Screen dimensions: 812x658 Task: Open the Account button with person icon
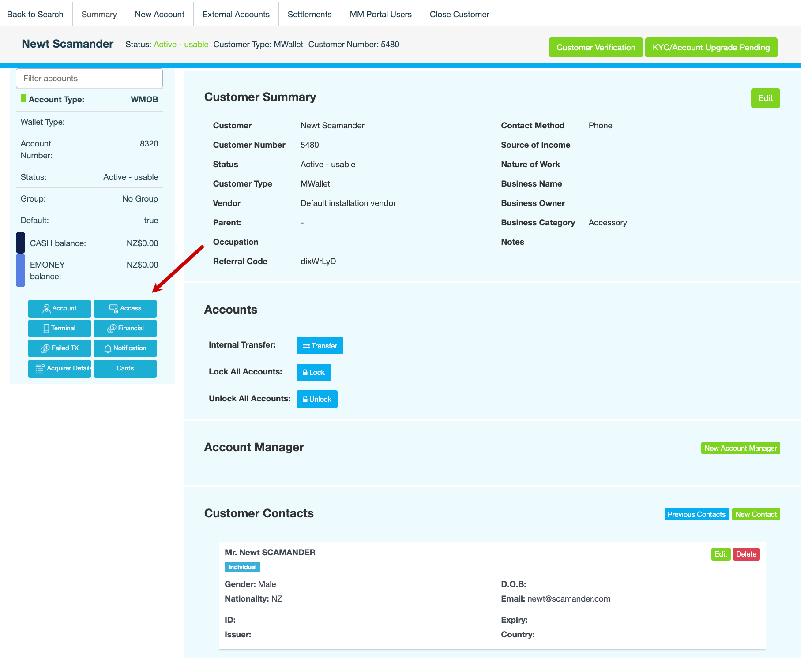coord(59,308)
